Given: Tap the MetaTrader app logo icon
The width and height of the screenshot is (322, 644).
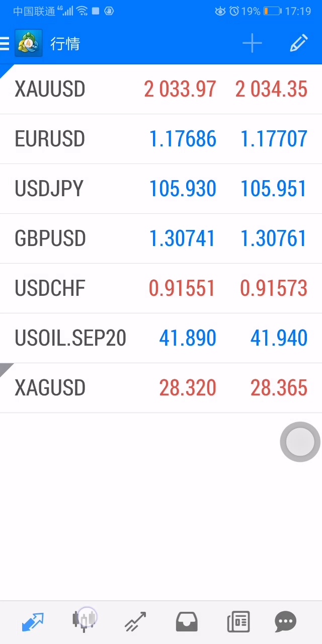Looking at the screenshot, I should (28, 44).
